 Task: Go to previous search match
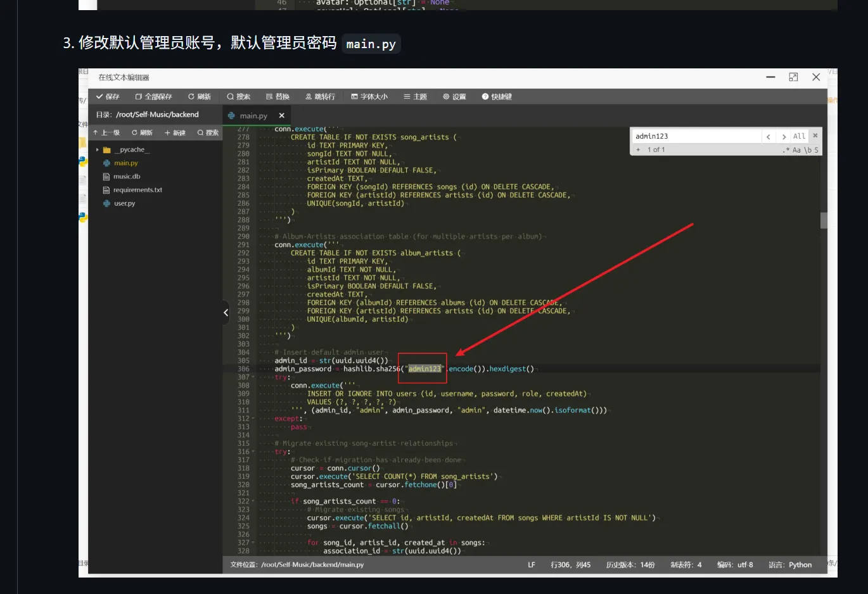pyautogui.click(x=769, y=136)
